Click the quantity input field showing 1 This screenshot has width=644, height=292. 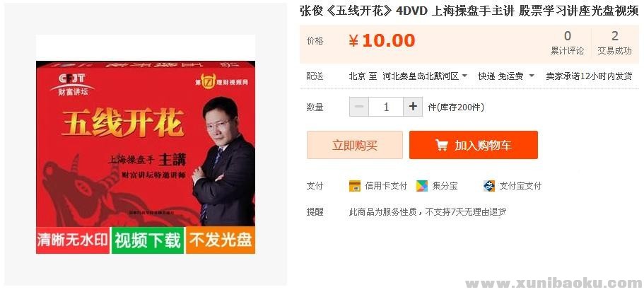pos(386,107)
